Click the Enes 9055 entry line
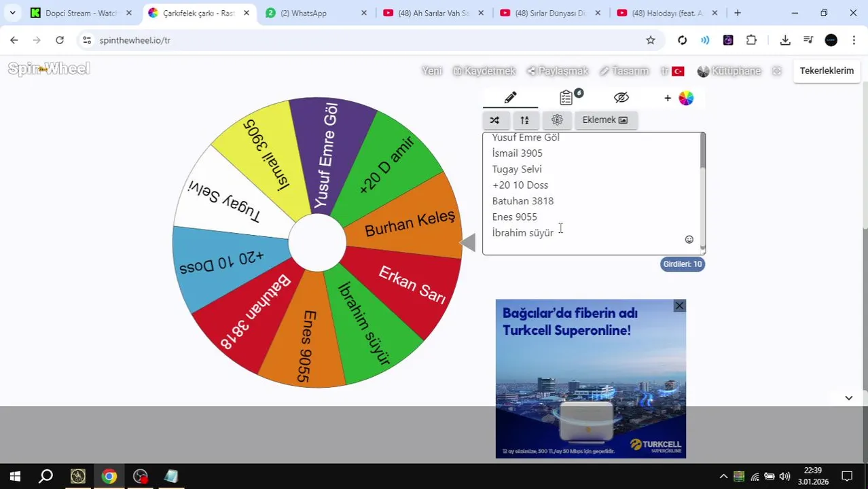The height and width of the screenshot is (489, 868). click(x=515, y=217)
